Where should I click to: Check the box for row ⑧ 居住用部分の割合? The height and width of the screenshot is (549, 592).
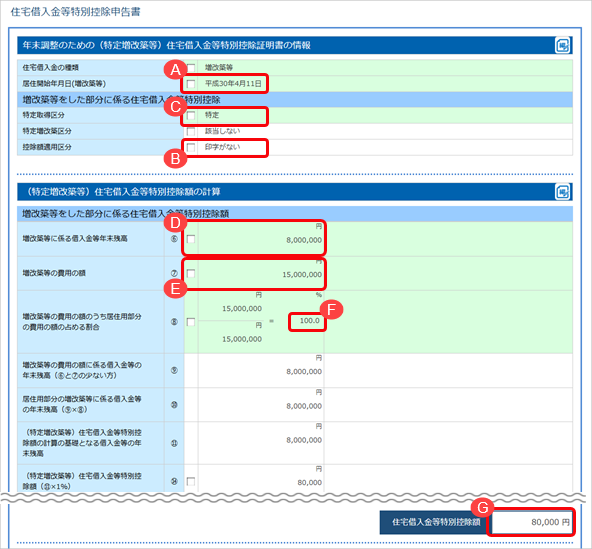coord(191,322)
